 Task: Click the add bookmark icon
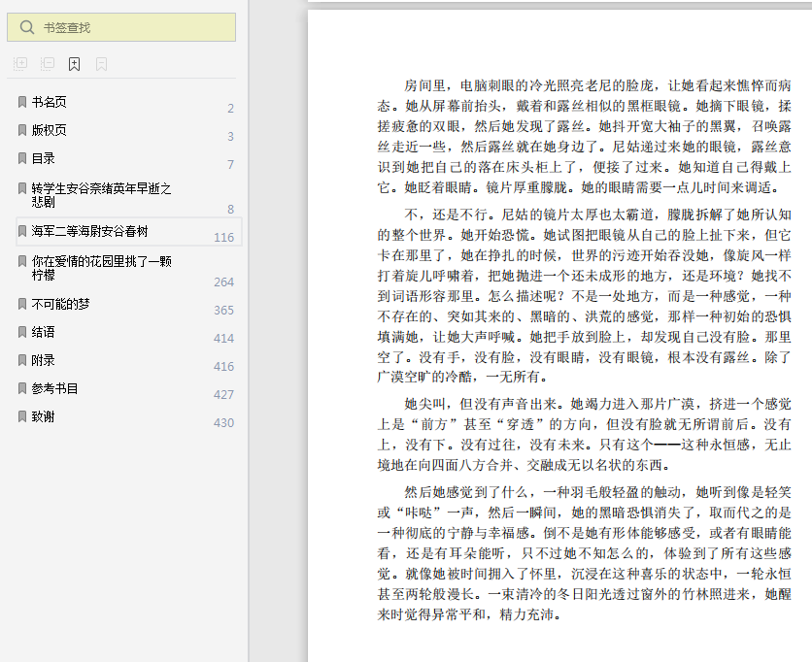coord(75,64)
